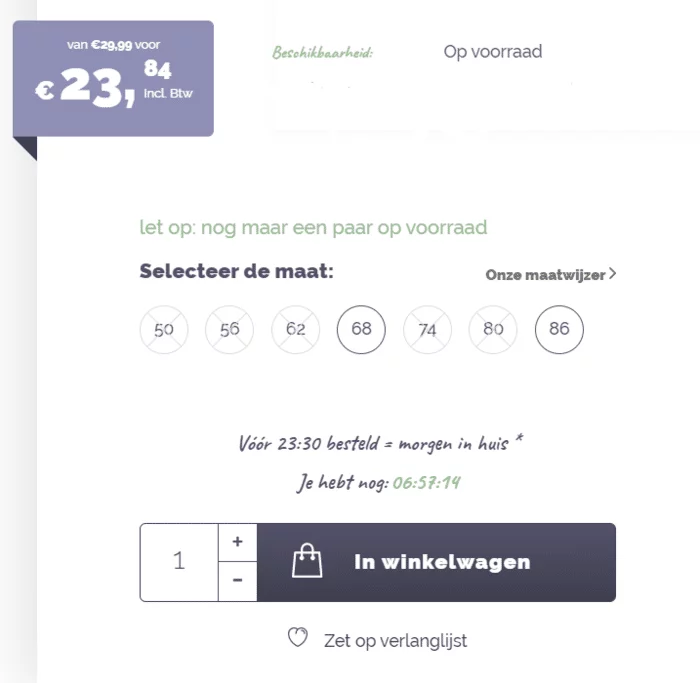Click the purple price tag badge
700x683 pixels.
pyautogui.click(x=113, y=78)
